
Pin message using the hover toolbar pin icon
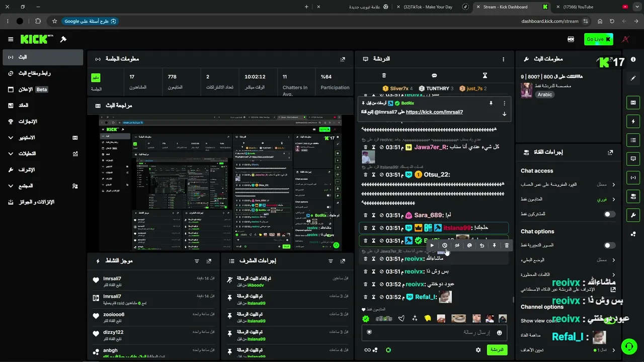pos(494,245)
